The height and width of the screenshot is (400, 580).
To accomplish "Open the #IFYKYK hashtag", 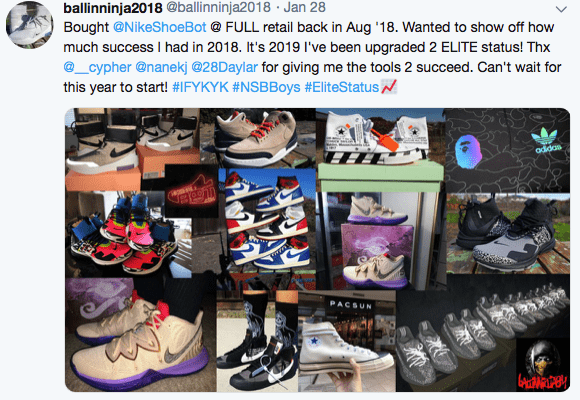I will tap(200, 87).
